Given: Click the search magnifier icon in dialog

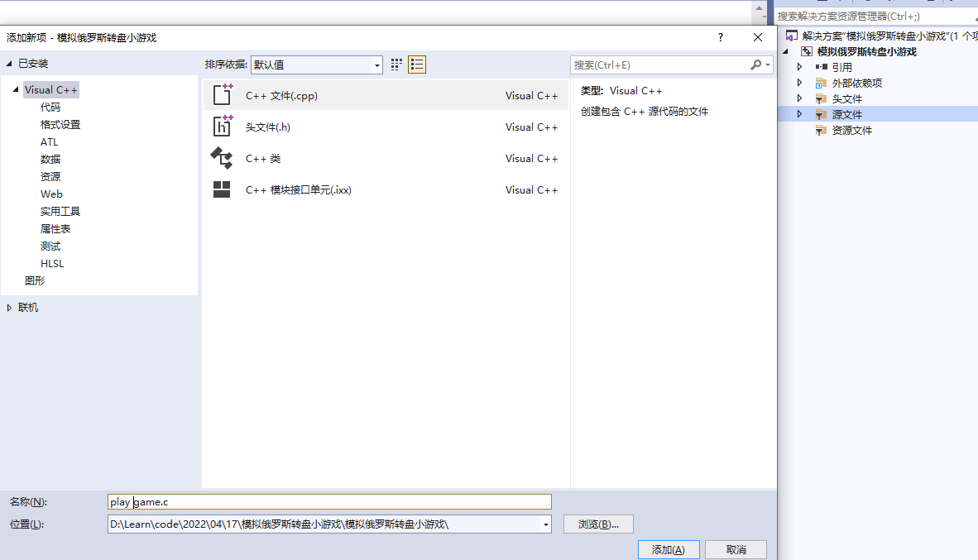Looking at the screenshot, I should click(x=756, y=65).
